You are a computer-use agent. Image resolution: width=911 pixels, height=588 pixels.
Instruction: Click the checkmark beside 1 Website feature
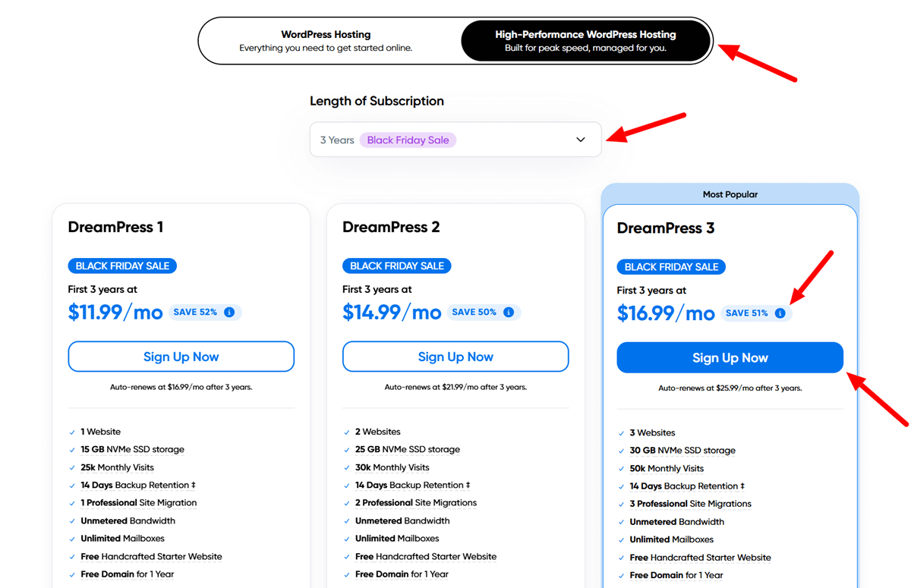(71, 431)
